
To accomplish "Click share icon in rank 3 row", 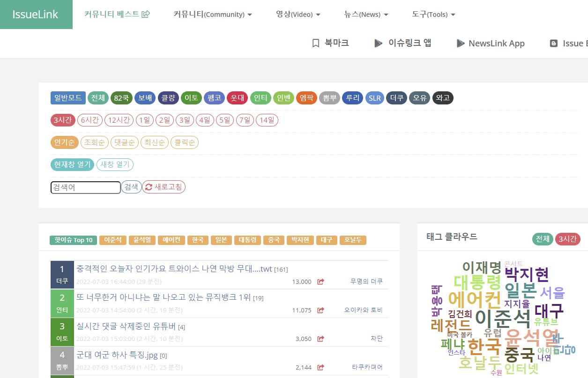I will (x=320, y=339).
